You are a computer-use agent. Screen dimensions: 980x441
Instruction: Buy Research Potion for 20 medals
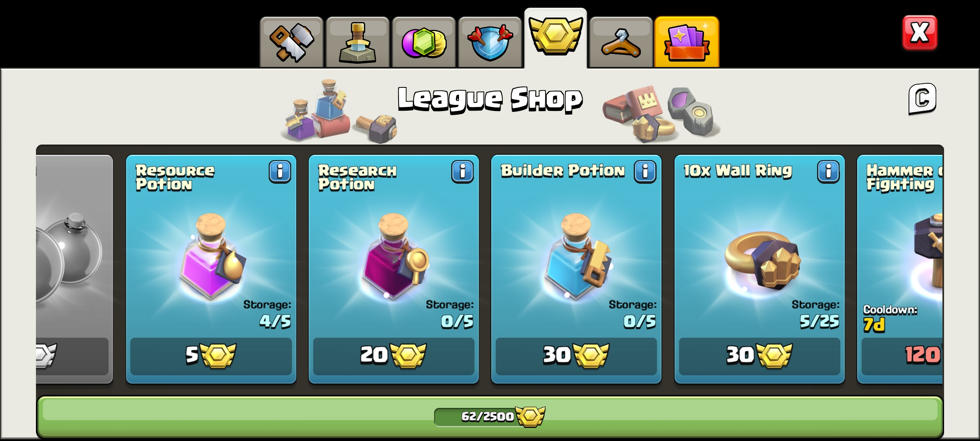tap(394, 356)
